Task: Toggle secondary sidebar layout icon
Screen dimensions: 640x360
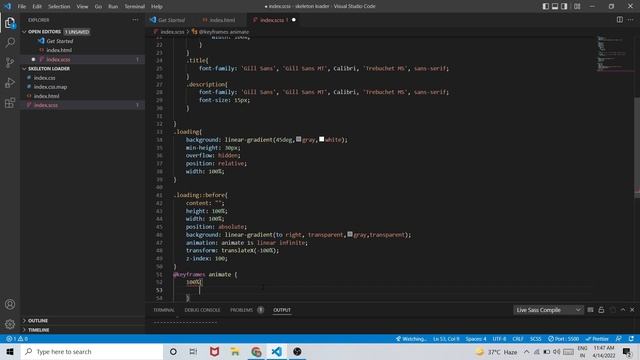Action: coord(564,6)
